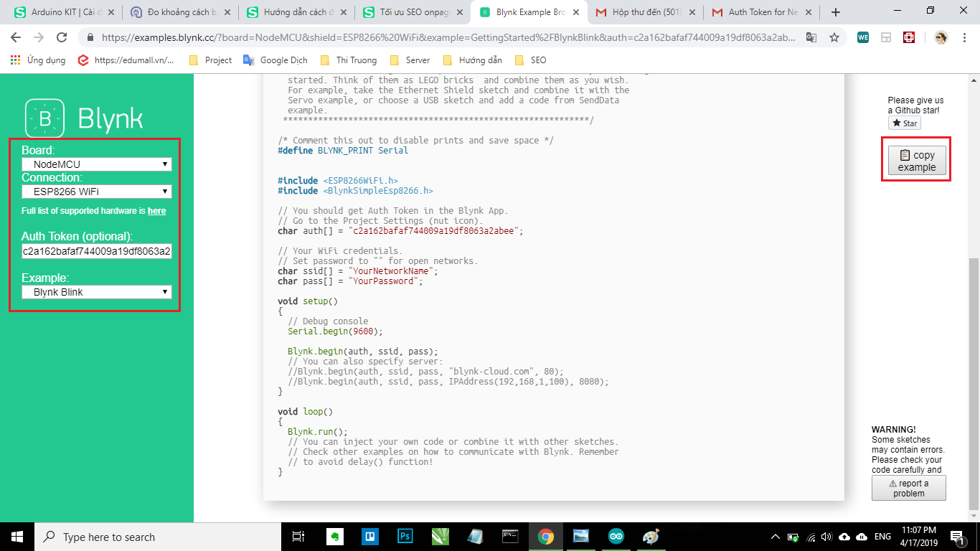Click the browser address bar URL
The height and width of the screenshot is (551, 980).
(x=448, y=37)
